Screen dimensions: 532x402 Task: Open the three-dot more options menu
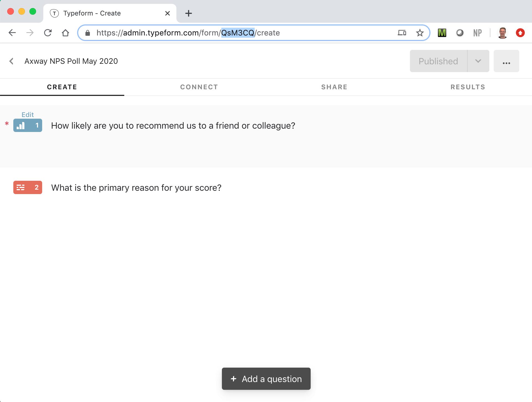(x=506, y=61)
